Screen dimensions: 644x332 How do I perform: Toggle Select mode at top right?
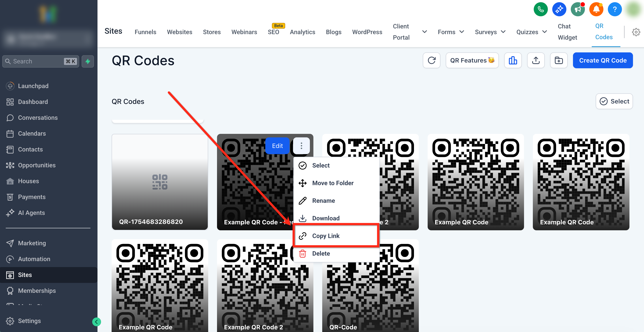coord(614,101)
